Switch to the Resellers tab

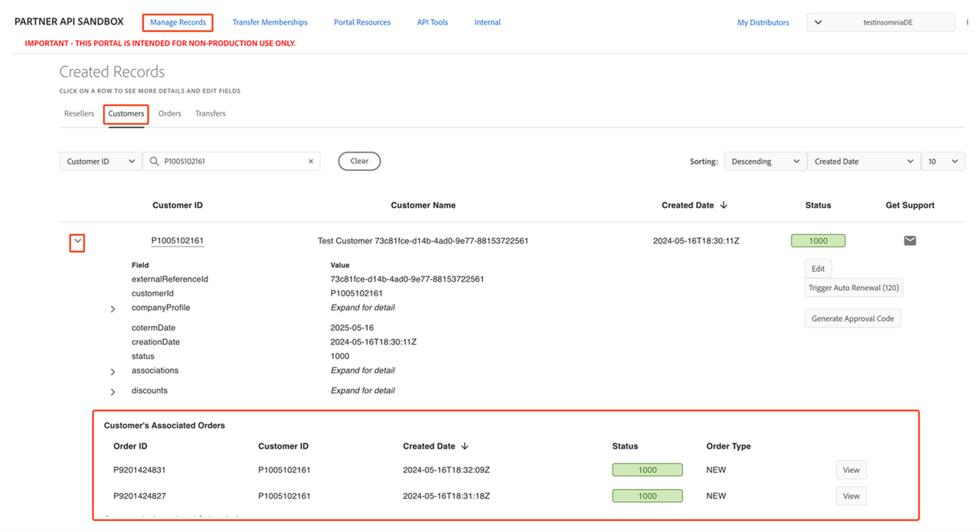[79, 113]
